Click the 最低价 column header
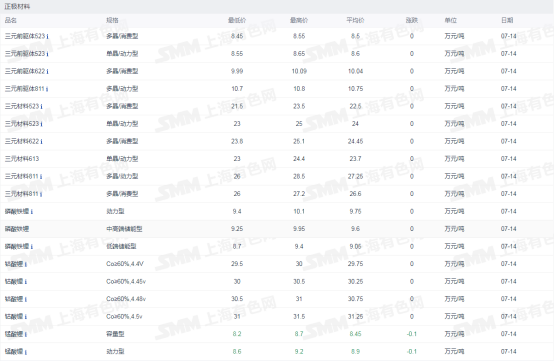Image resolution: width=554 pixels, height=361 pixels. coord(237,20)
